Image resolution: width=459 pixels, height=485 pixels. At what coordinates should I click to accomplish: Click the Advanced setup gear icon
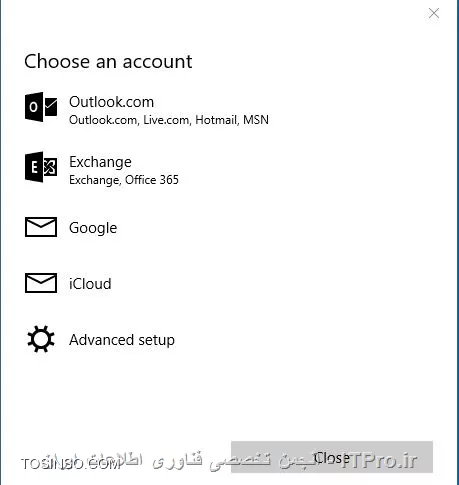pyautogui.click(x=41, y=339)
